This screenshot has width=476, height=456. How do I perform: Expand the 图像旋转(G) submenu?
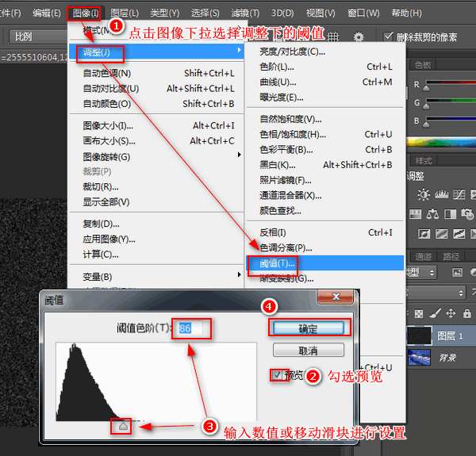tap(156, 157)
